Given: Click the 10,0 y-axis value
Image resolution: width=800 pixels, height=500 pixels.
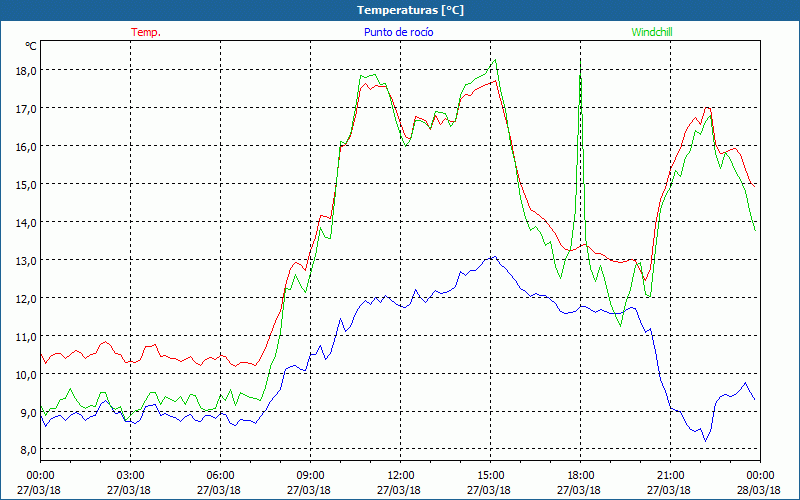Looking at the screenshot, I should 27,374.
